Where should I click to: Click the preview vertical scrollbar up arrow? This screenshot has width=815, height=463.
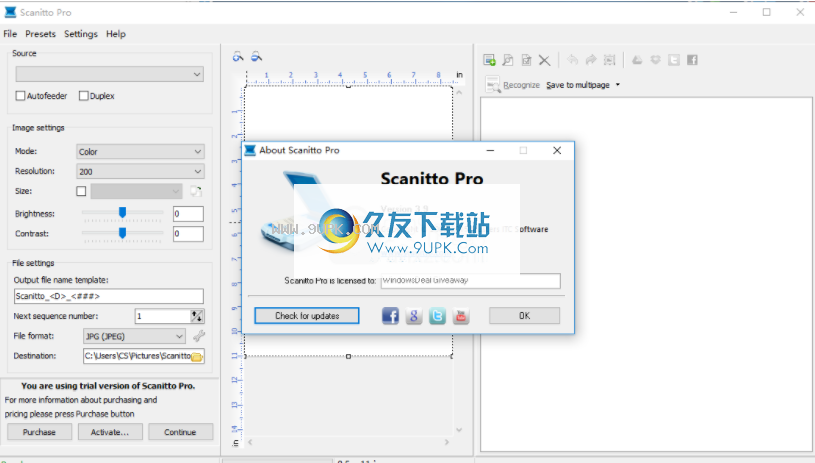click(x=459, y=92)
